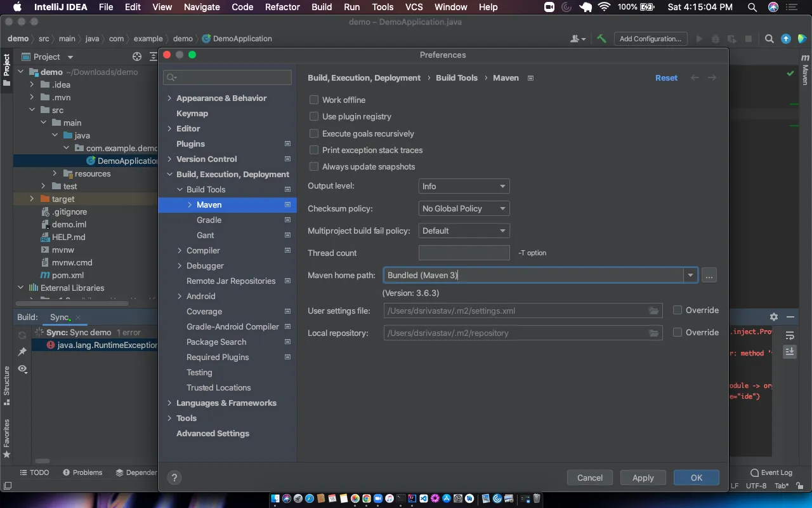Expand the Editor settings group
Viewport: 812px width, 508px height.
click(x=169, y=129)
